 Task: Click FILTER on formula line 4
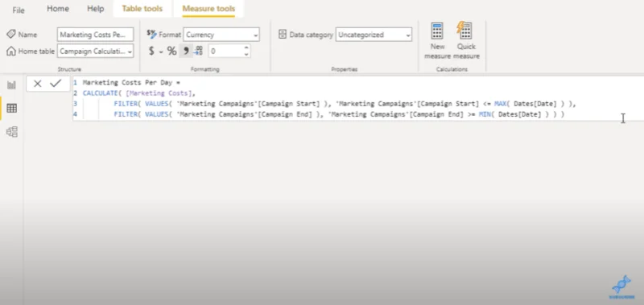point(125,114)
